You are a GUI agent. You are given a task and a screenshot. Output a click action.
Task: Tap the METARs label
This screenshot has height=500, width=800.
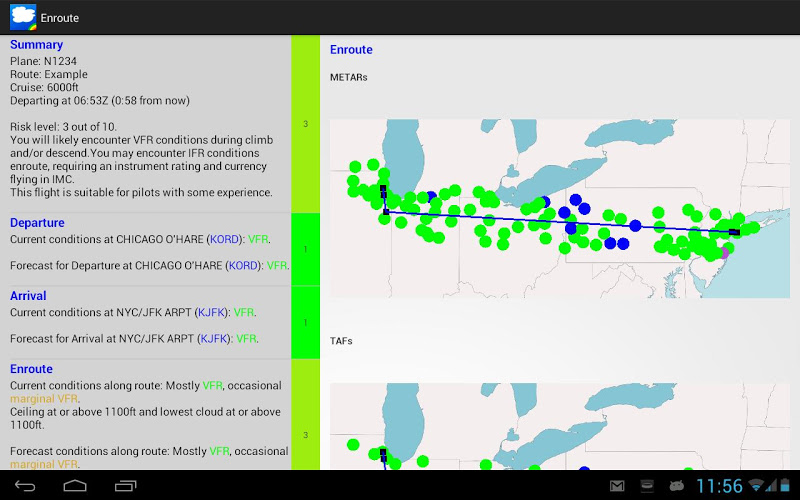[348, 78]
